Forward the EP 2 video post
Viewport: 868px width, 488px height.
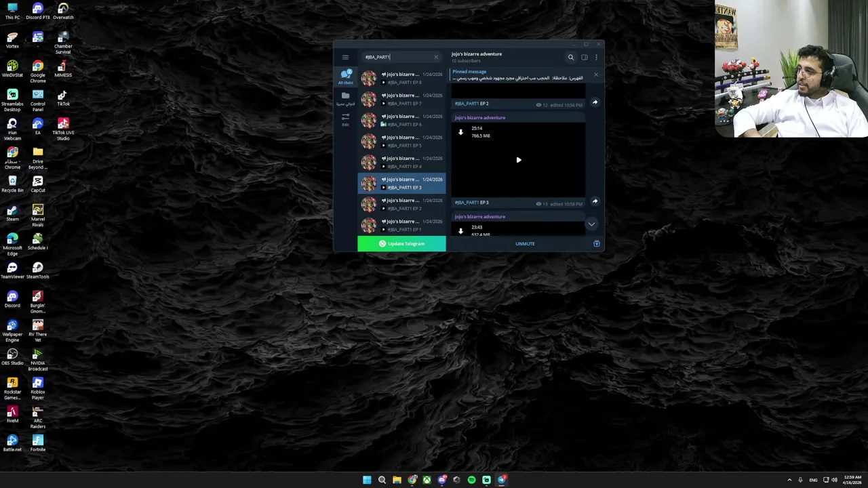595,102
